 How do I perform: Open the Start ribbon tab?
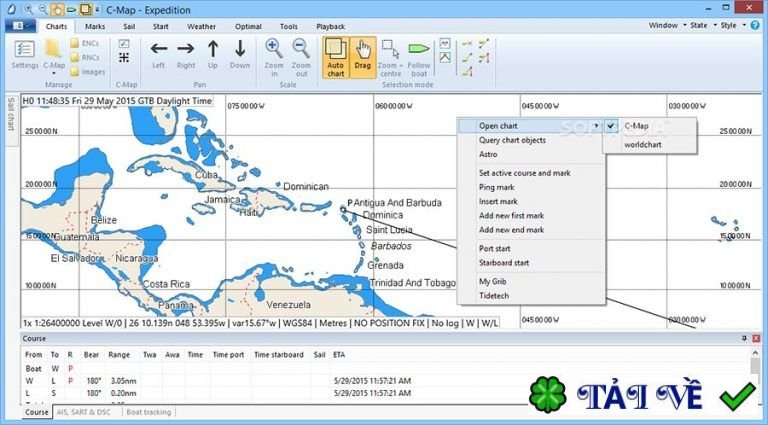pos(161,26)
